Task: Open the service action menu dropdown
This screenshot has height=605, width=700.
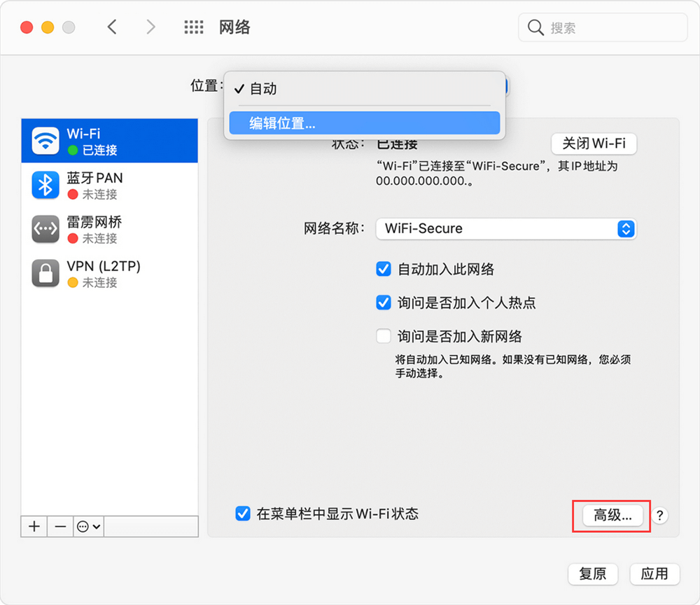Action: click(88, 526)
